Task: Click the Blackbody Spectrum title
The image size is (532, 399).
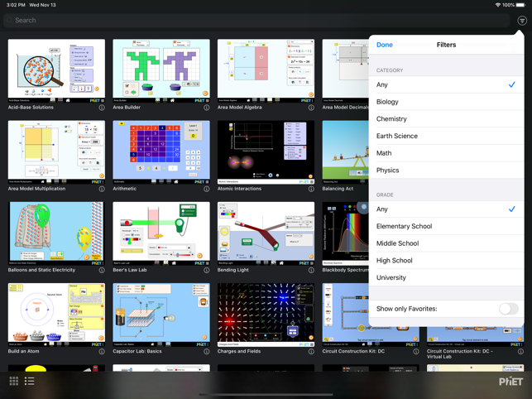Action: pyautogui.click(x=345, y=270)
